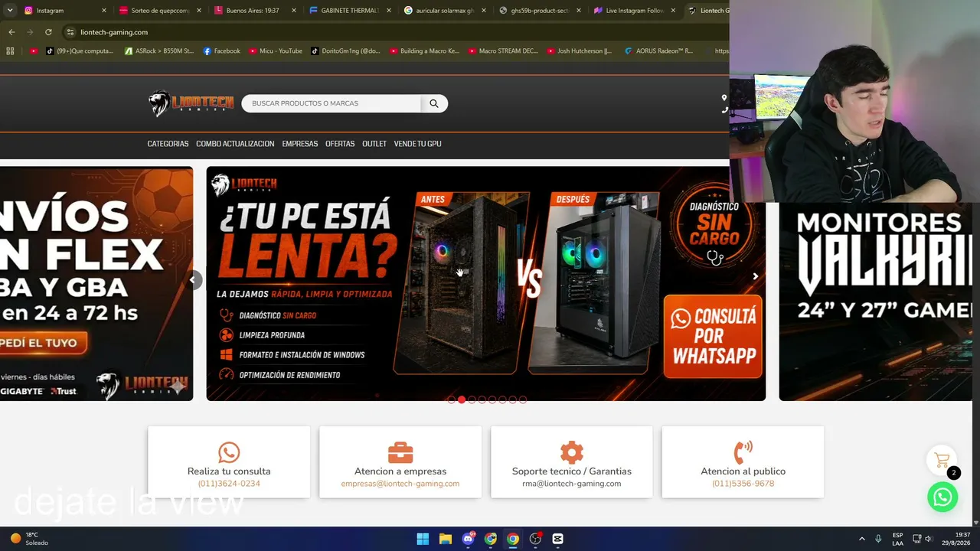Select the red active carousel indicator dot
The image size is (980, 551).
pyautogui.click(x=461, y=399)
